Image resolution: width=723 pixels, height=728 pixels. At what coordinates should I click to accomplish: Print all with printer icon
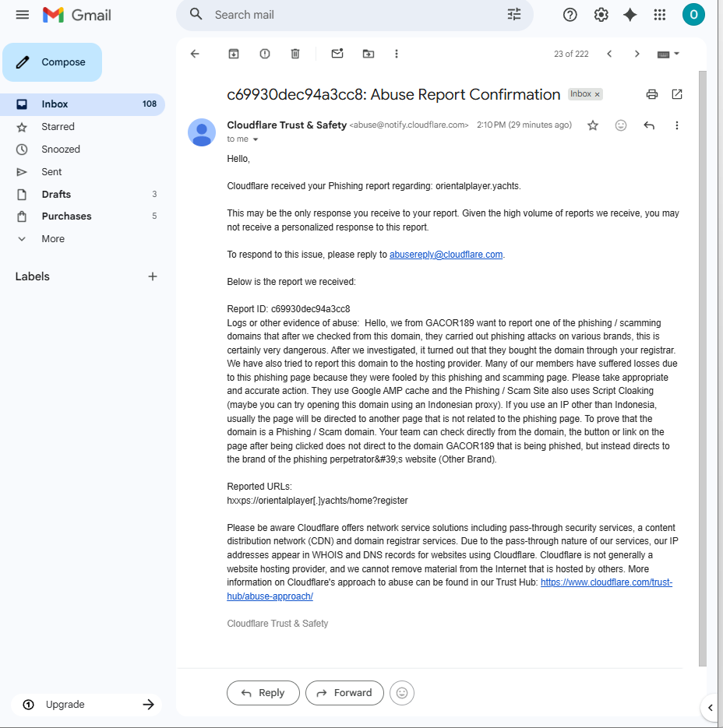point(652,94)
